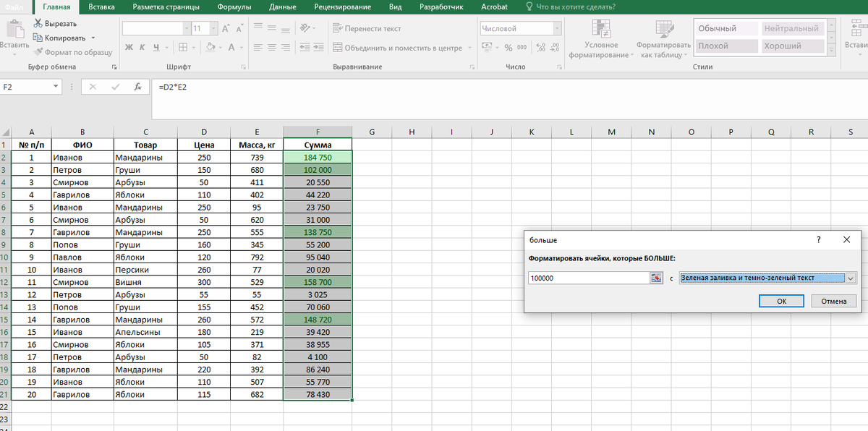Center cell text horizontally
The height and width of the screenshot is (431, 868).
pos(271,48)
